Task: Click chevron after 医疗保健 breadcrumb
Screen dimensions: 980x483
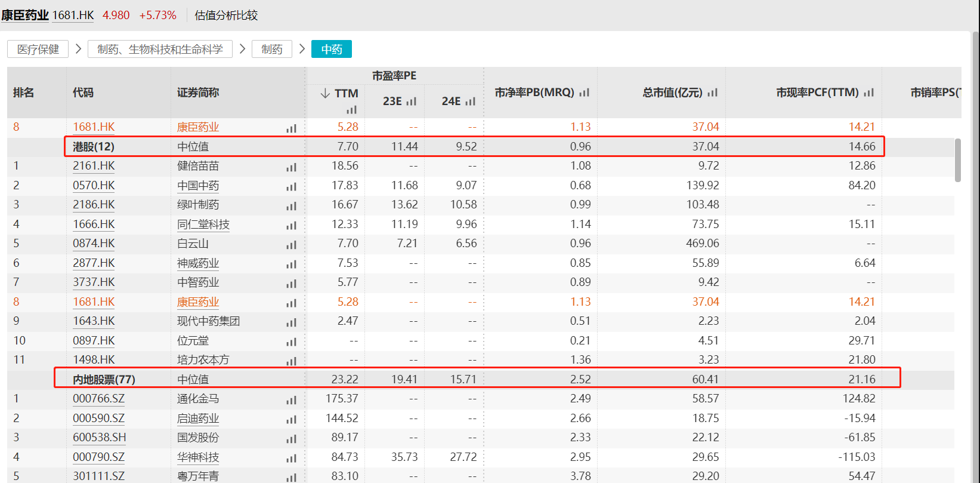Action: click(x=78, y=49)
